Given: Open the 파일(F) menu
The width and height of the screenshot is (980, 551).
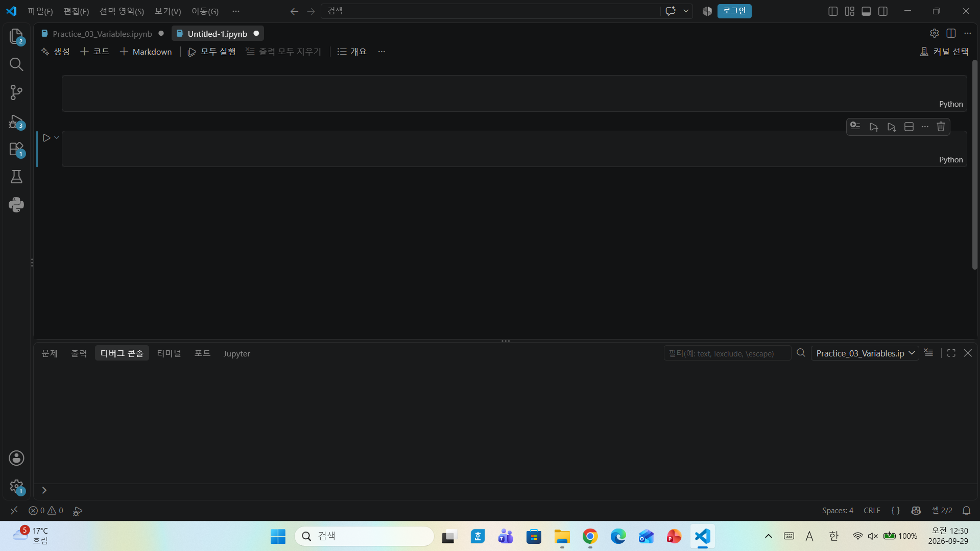Looking at the screenshot, I should (x=40, y=11).
